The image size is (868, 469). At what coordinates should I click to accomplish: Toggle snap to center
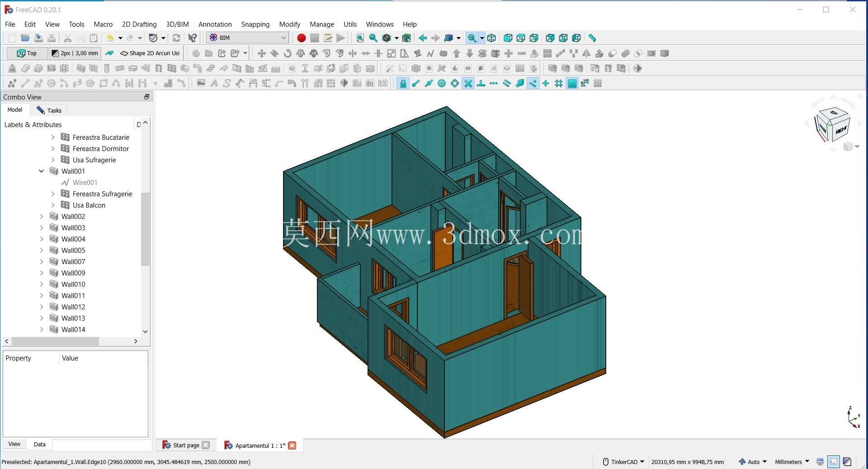pos(442,83)
